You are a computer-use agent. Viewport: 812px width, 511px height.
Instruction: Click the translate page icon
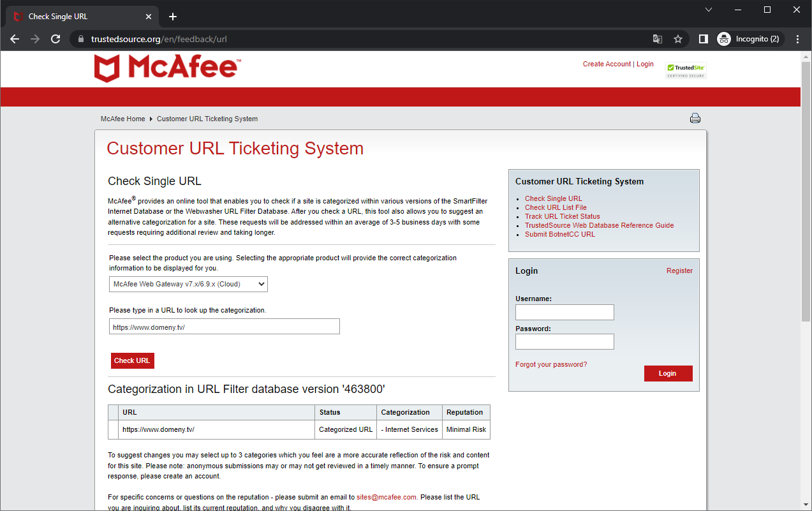click(x=658, y=39)
